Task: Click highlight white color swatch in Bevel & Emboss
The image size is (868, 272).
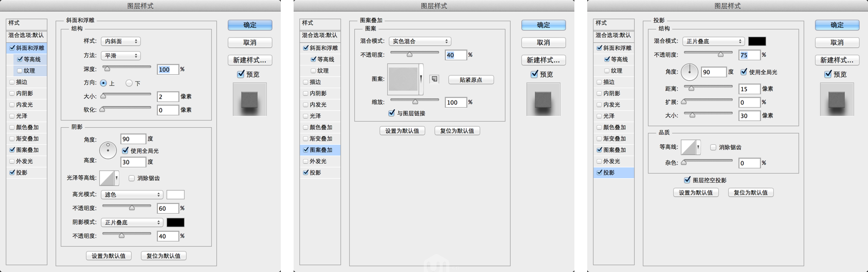Action: coord(175,194)
